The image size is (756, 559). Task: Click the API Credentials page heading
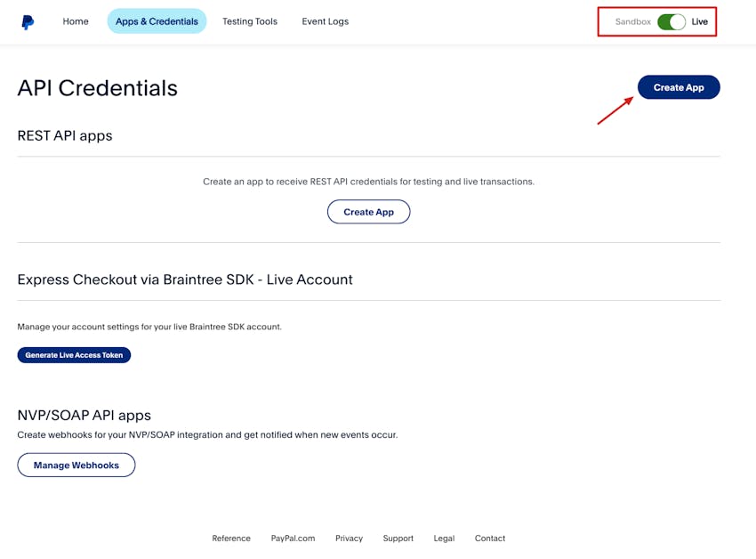click(x=98, y=88)
